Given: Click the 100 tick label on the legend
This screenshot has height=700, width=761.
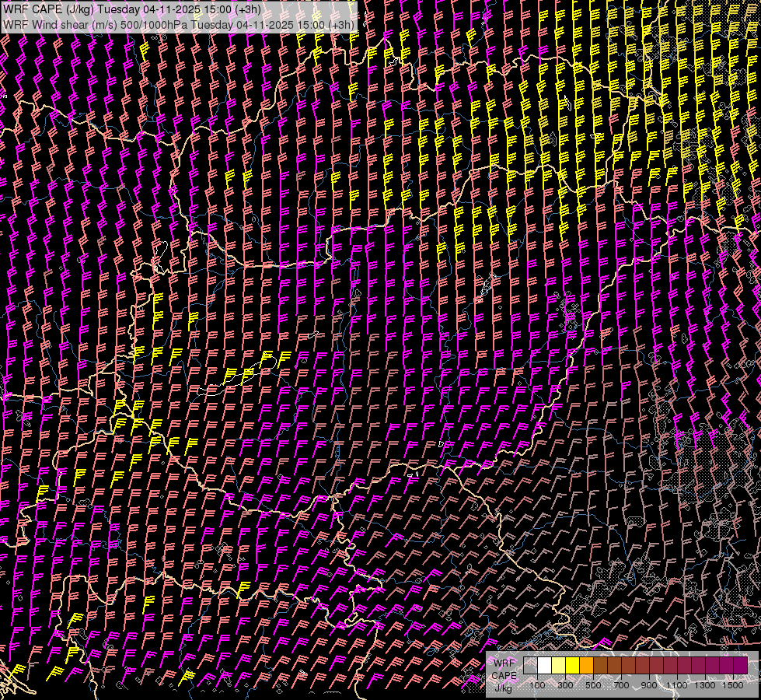Looking at the screenshot, I should 537,685.
